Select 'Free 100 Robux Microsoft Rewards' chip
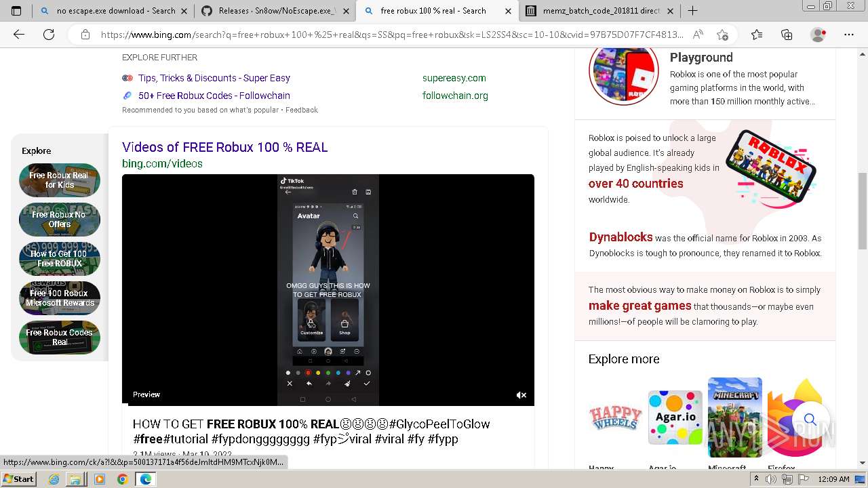Image resolution: width=868 pixels, height=488 pixels. [x=60, y=298]
